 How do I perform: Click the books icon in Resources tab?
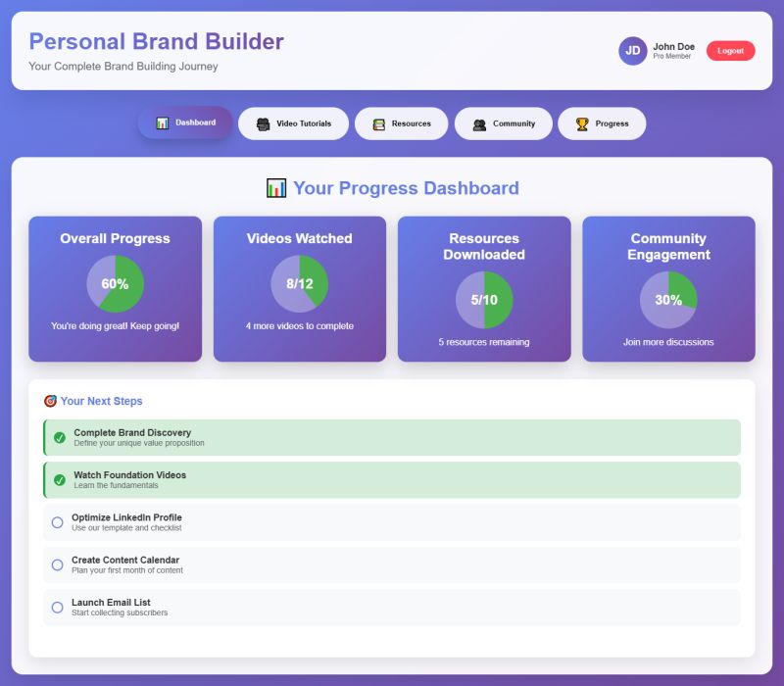(x=379, y=124)
